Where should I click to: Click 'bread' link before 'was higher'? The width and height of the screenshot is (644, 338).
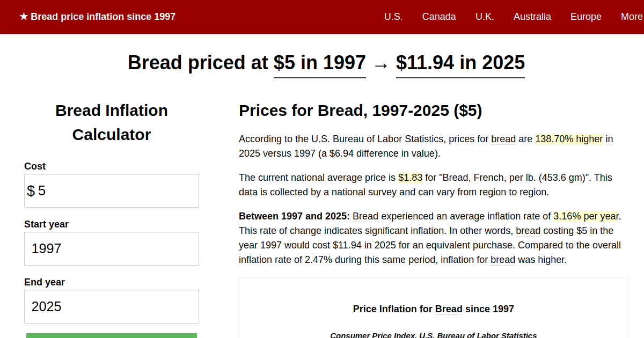pyautogui.click(x=503, y=260)
